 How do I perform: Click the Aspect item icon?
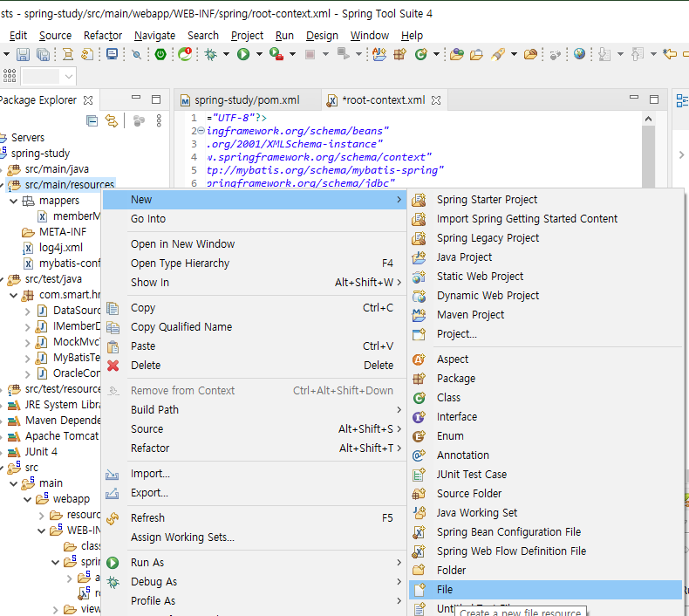click(419, 359)
